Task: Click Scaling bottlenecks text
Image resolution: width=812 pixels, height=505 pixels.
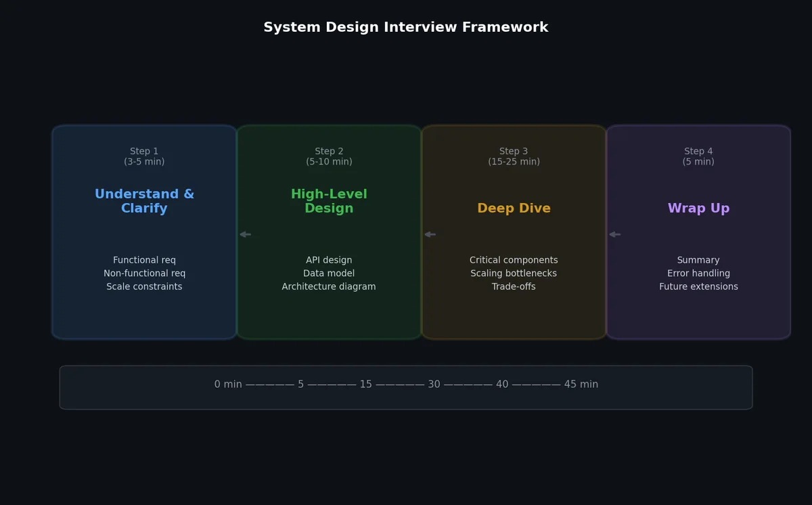Action: [514, 273]
